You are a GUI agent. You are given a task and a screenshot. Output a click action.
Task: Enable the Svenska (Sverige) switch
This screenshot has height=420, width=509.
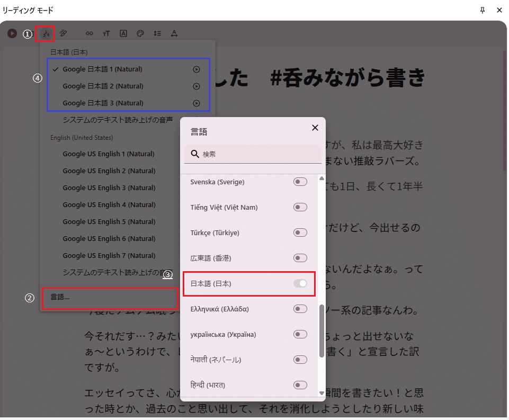point(300,182)
